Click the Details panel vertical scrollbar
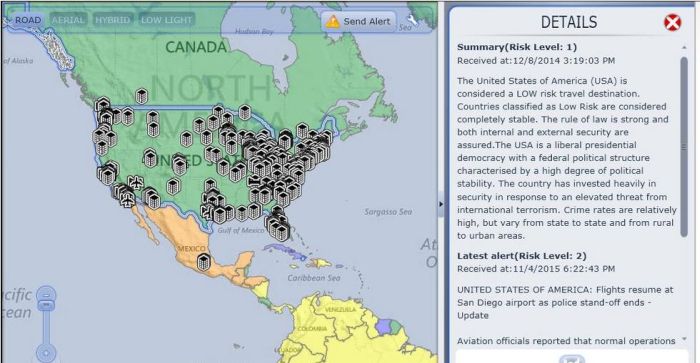 684,146
